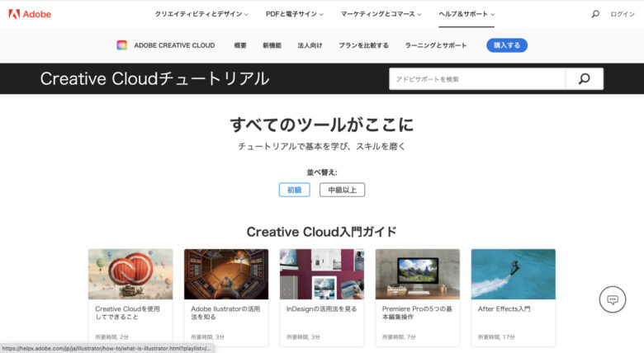Image resolution: width=644 pixels, height=353 pixels.
Task: Click the 所要時間, 7分 duration text
Action: (x=399, y=337)
